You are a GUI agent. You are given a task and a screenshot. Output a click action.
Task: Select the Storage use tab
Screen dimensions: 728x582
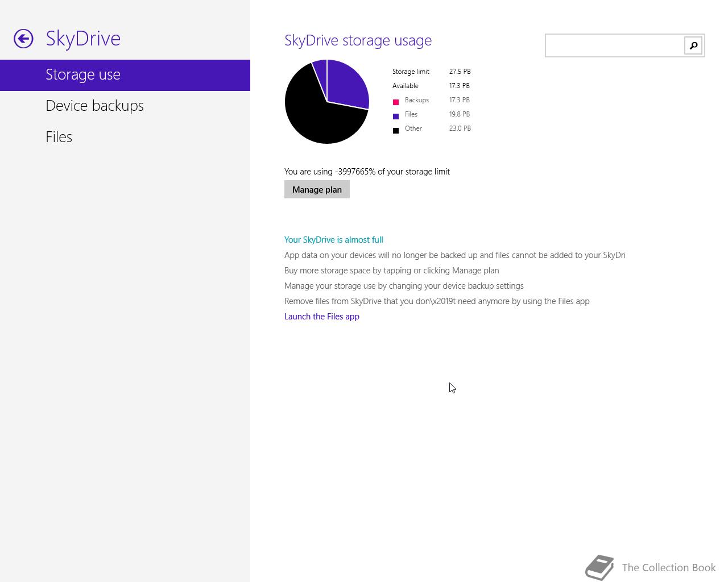[125, 75]
